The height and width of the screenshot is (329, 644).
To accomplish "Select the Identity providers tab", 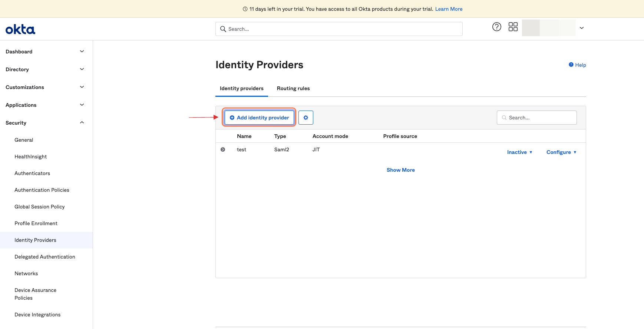I will 242,88.
